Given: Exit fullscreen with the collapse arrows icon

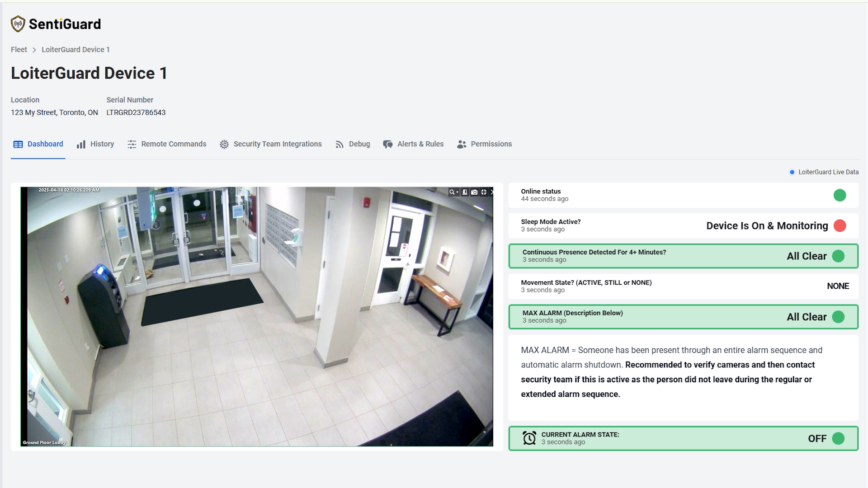Looking at the screenshot, I should tap(484, 192).
